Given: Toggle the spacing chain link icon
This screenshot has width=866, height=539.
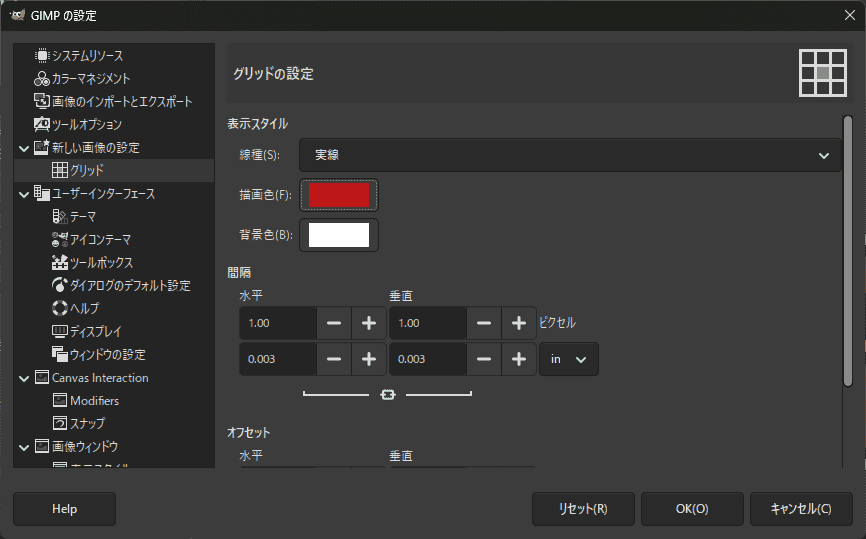Looking at the screenshot, I should (388, 395).
